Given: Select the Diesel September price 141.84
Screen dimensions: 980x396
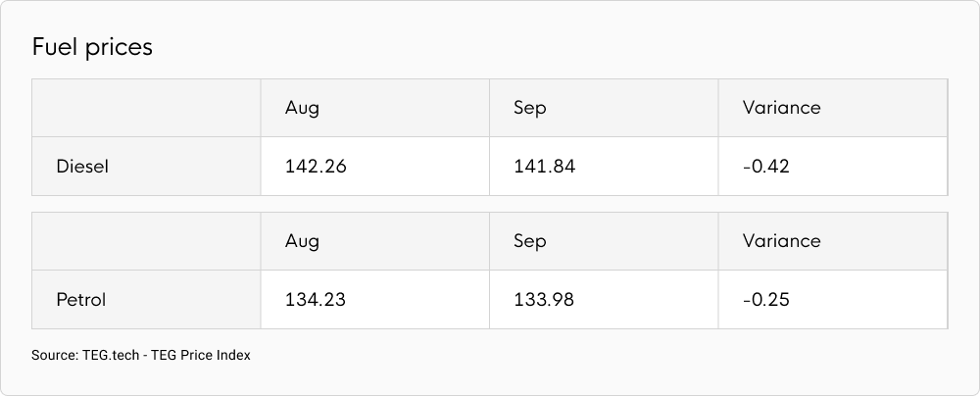Looking at the screenshot, I should 544,167.
